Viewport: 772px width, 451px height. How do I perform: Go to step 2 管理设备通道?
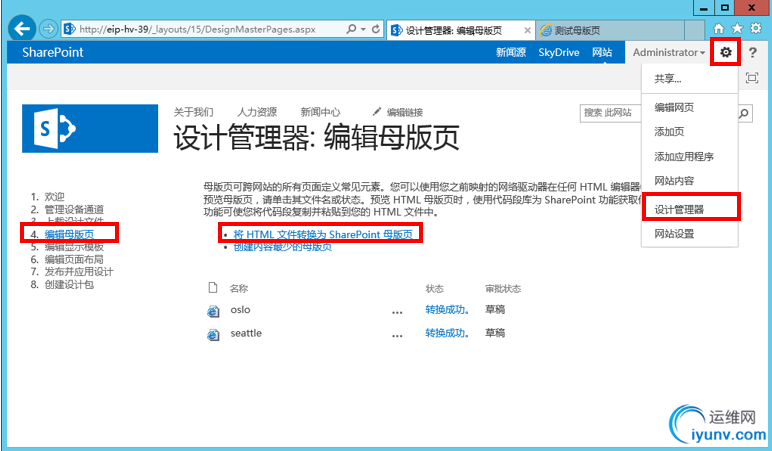(x=74, y=209)
